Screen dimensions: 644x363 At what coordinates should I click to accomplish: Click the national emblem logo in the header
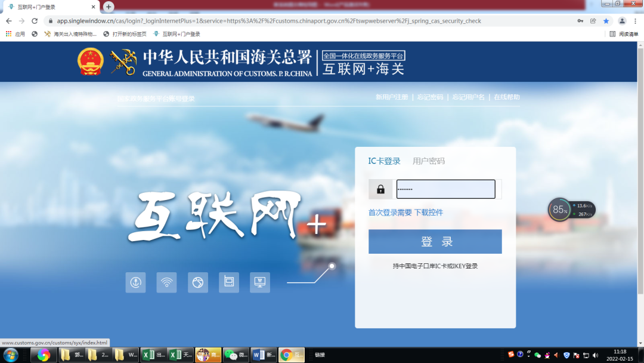[90, 61]
